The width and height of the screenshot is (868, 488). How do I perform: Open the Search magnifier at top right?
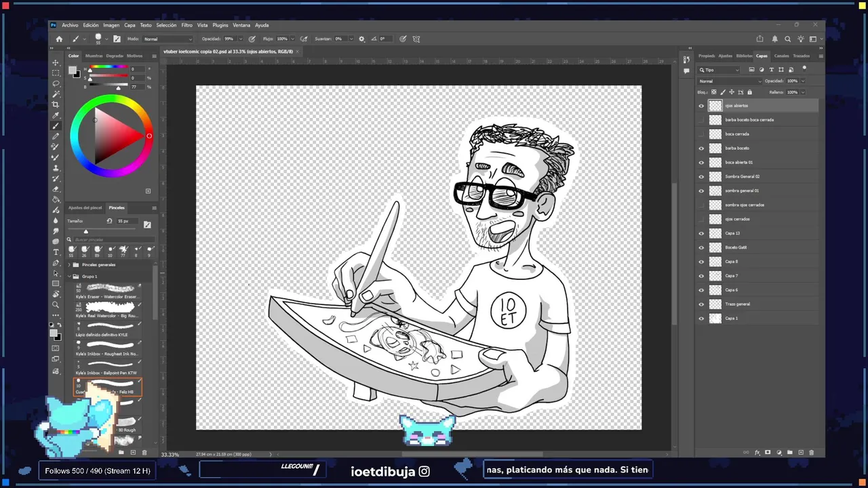787,39
